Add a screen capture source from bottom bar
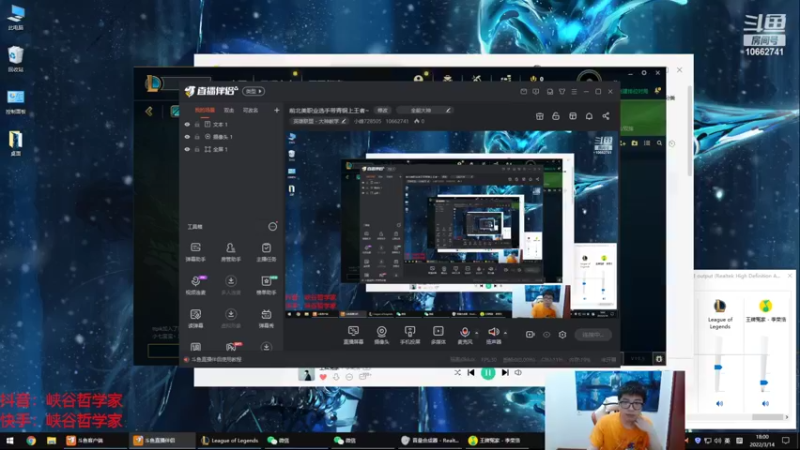The width and height of the screenshot is (800, 450). [x=353, y=335]
